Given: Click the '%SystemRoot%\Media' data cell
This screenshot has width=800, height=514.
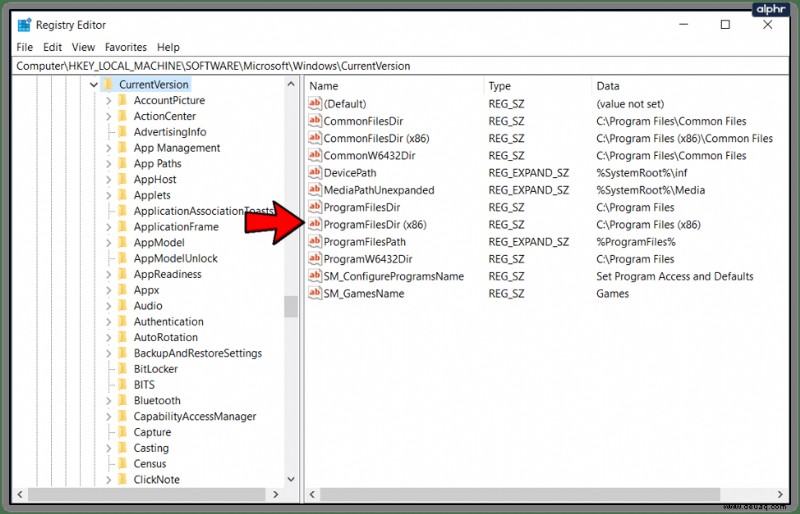Looking at the screenshot, I should coord(651,190).
